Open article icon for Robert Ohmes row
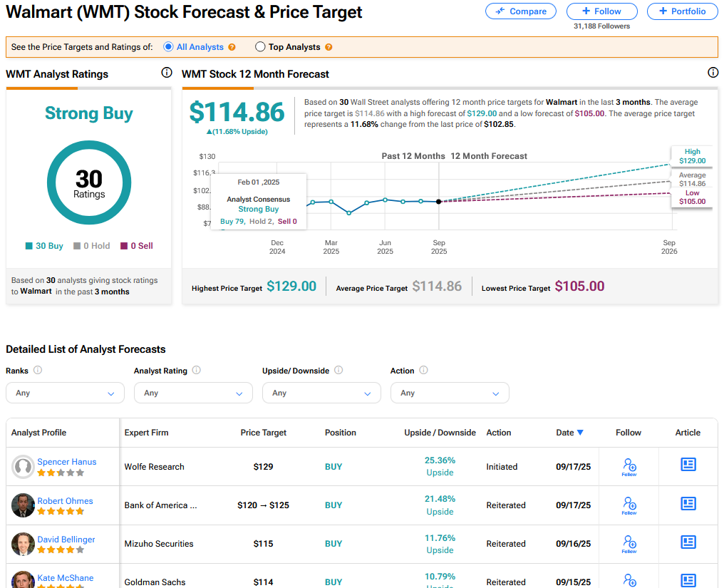Image resolution: width=724 pixels, height=588 pixels. coord(688,504)
